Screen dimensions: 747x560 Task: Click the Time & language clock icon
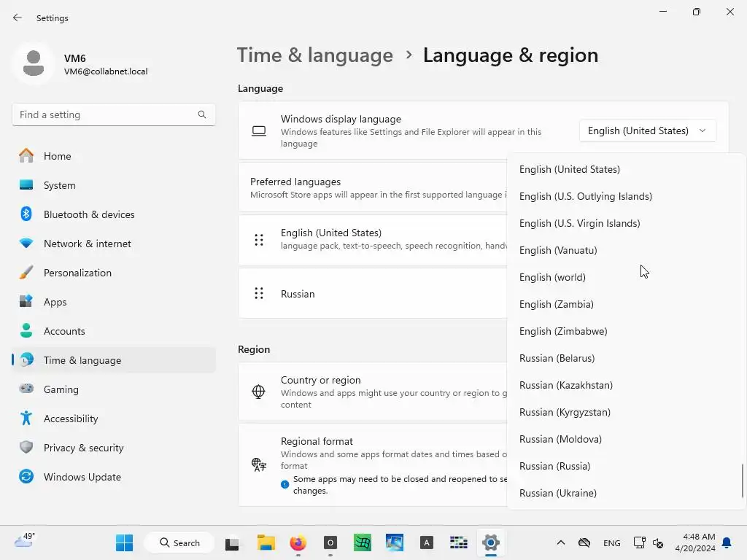click(27, 359)
